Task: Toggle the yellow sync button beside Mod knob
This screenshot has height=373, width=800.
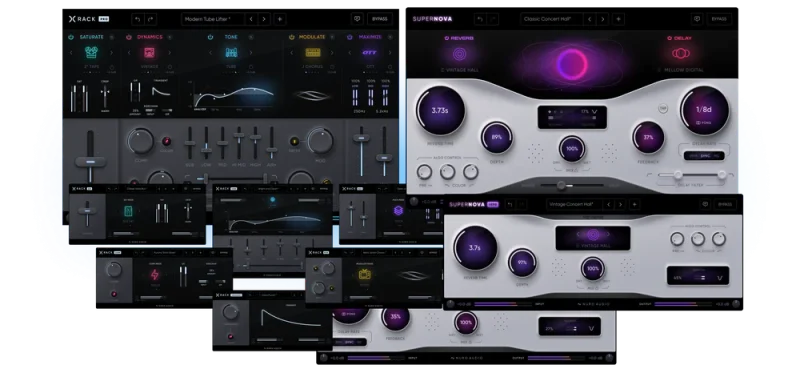Action: coord(294,141)
